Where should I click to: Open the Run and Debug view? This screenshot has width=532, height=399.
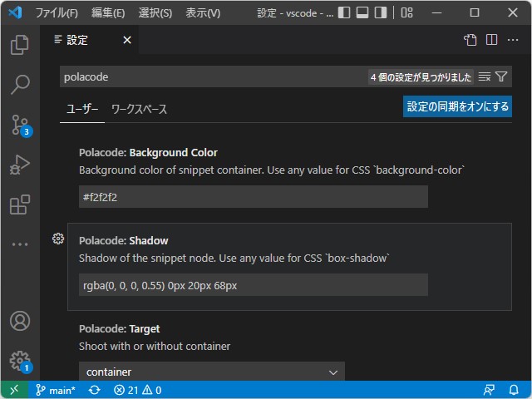pos(20,165)
